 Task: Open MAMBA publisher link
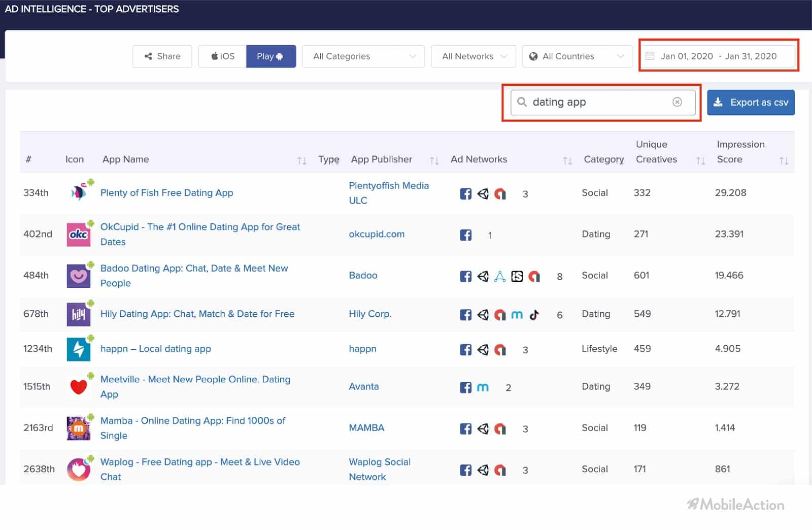(366, 427)
